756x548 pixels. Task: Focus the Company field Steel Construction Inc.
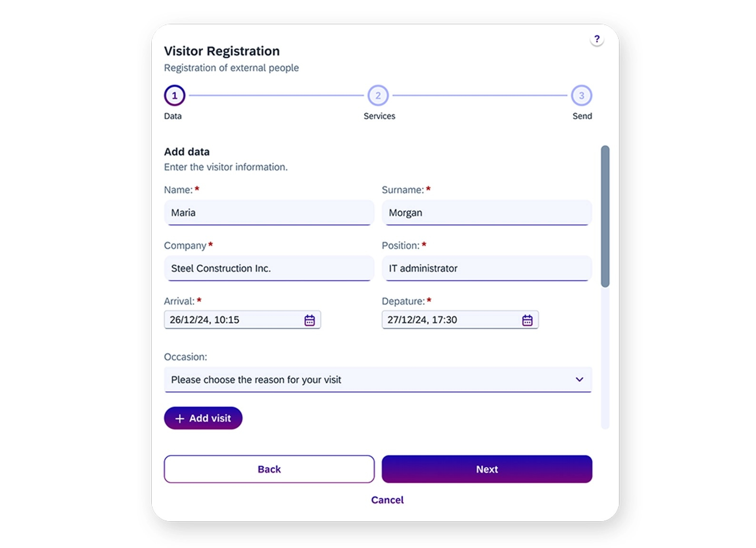tap(269, 268)
